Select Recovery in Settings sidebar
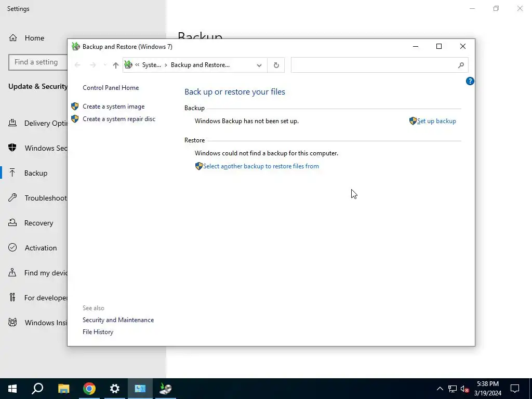Image resolution: width=532 pixels, height=399 pixels. click(x=34, y=223)
